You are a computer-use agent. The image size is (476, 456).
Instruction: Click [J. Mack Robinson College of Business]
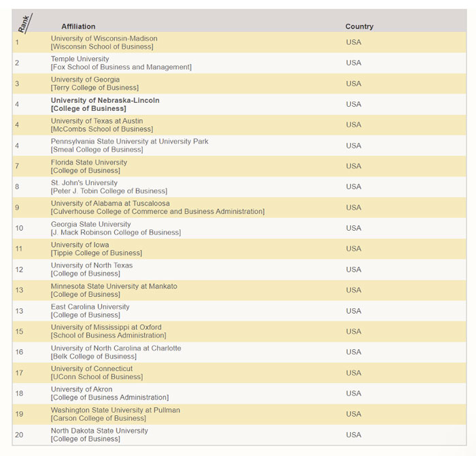tap(116, 232)
